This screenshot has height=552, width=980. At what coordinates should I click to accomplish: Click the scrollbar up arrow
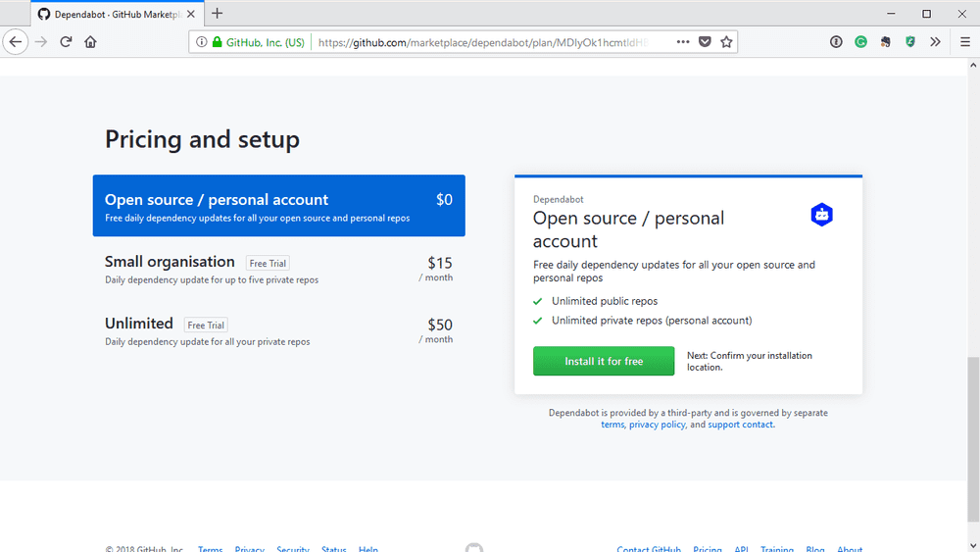[973, 65]
